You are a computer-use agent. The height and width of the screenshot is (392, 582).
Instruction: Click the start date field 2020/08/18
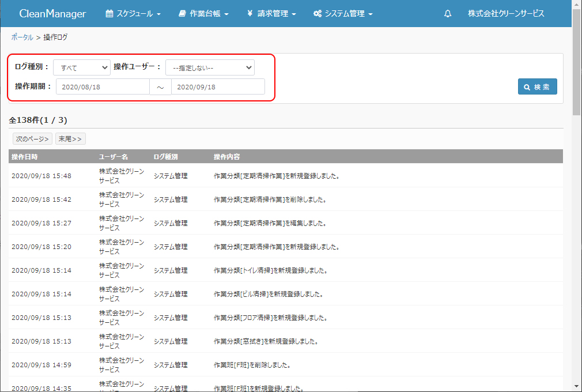click(x=103, y=86)
